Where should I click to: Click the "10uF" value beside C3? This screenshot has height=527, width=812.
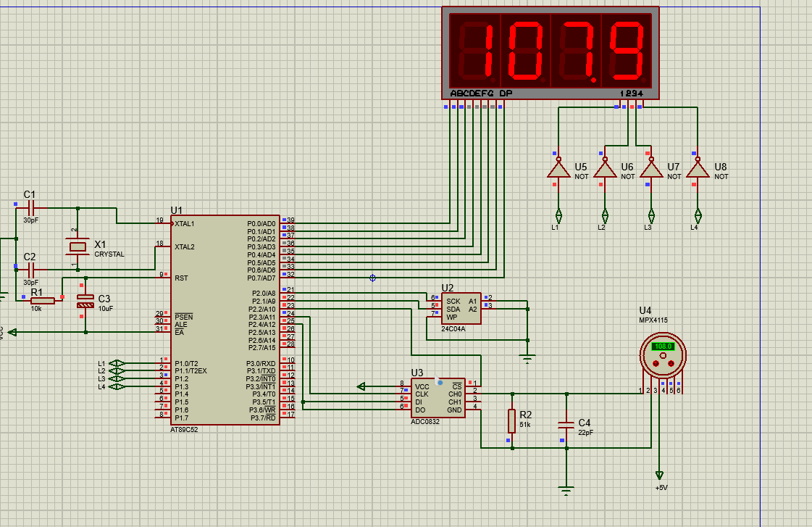pos(106,309)
